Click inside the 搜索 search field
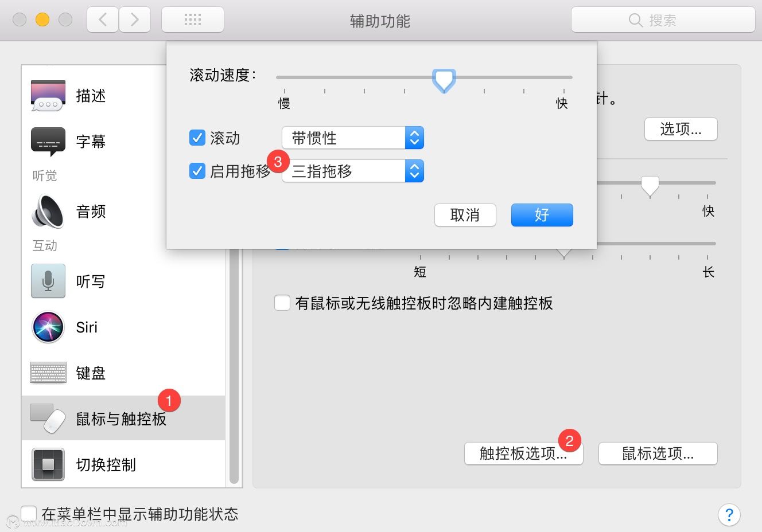This screenshot has width=762, height=532. [x=663, y=19]
